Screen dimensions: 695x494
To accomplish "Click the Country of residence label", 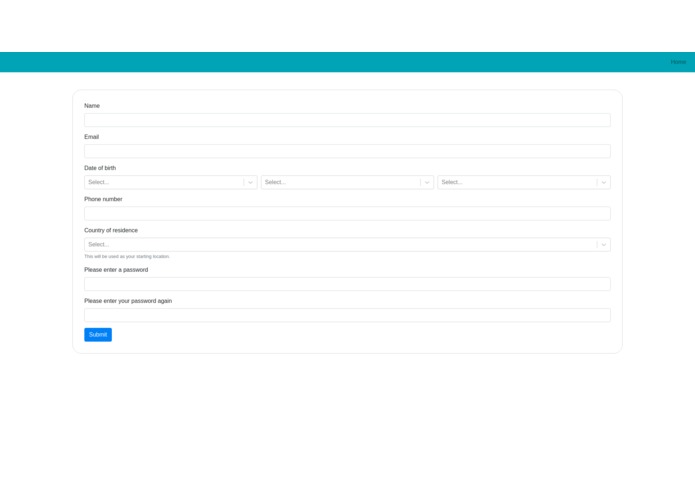I will [x=111, y=230].
